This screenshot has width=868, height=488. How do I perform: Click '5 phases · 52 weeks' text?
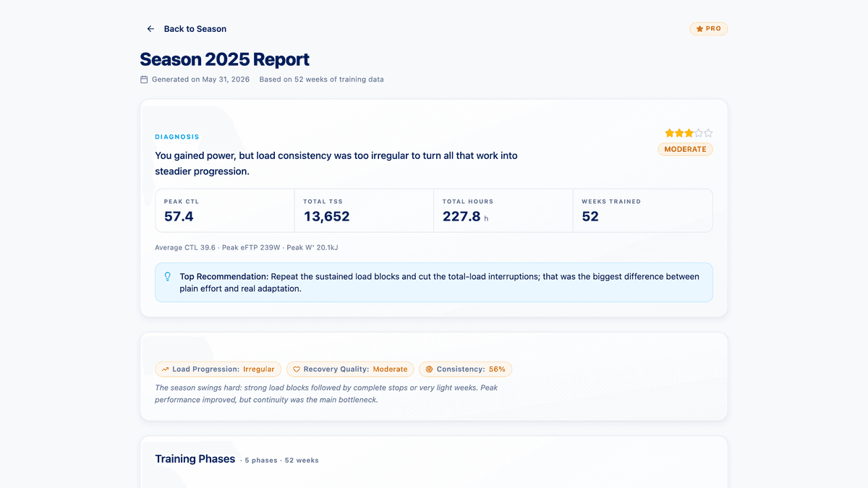(x=281, y=461)
